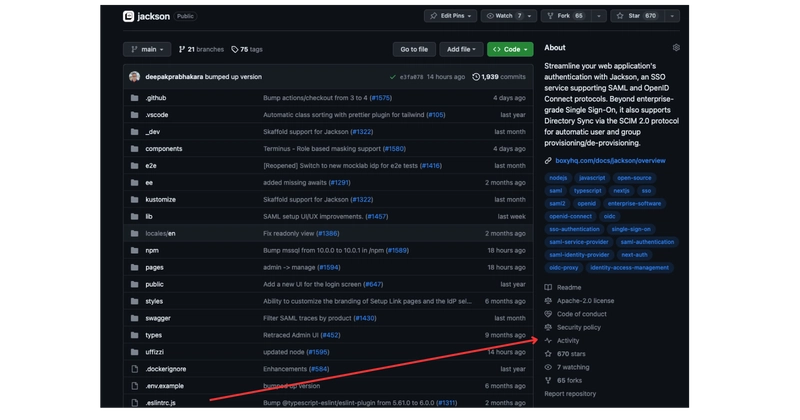Open the About settings gear icon
This screenshot has height=420, width=800.
(676, 47)
